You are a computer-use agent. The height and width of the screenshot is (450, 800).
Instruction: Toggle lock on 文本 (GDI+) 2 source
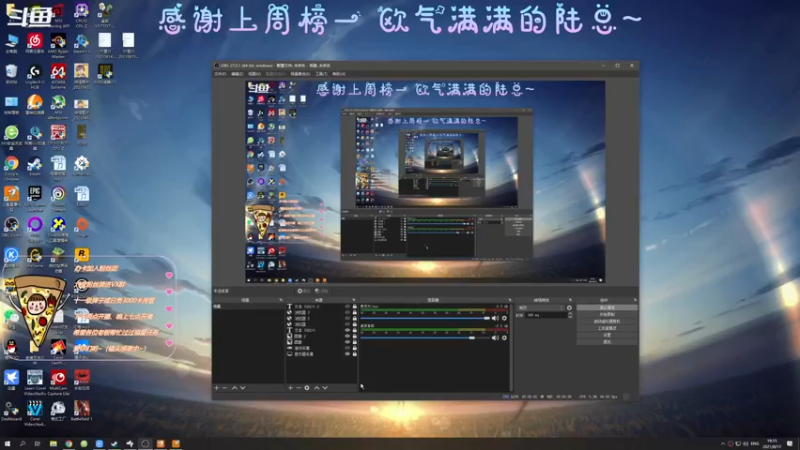pos(355,307)
